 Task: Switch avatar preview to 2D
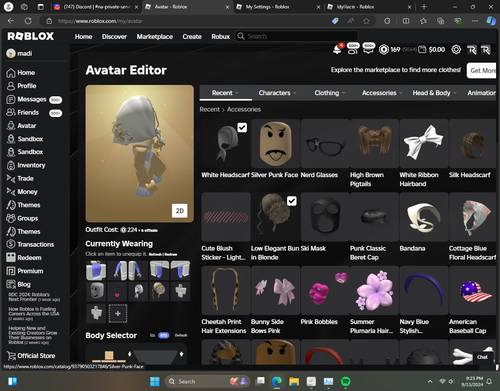[180, 211]
